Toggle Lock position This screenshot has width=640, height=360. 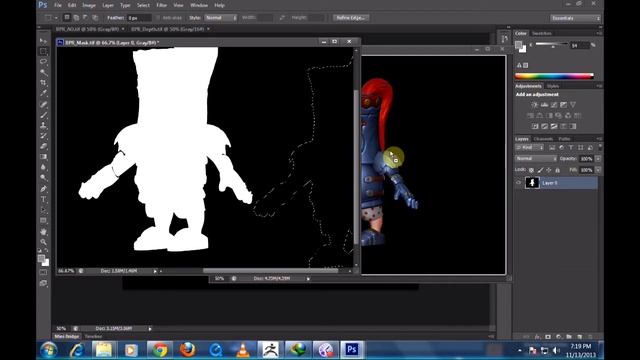pyautogui.click(x=549, y=170)
